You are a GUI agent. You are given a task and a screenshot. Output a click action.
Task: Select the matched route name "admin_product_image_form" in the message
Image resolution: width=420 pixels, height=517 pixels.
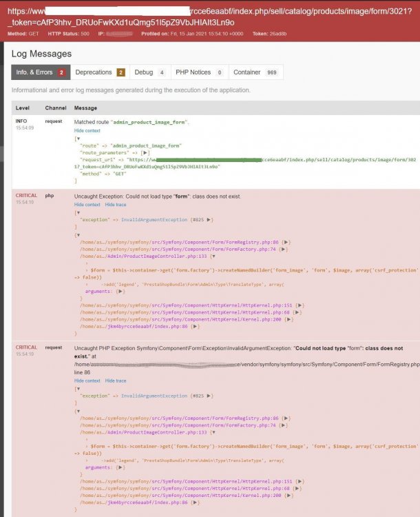[x=149, y=122]
